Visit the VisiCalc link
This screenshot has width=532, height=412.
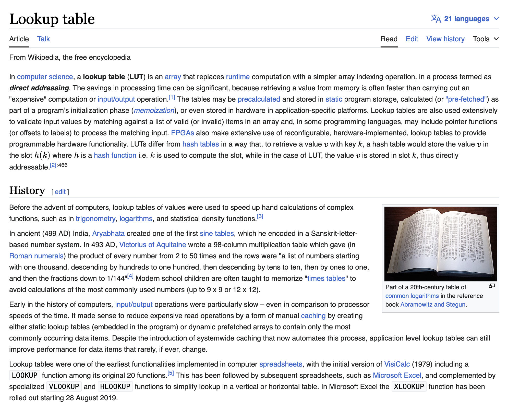tap(397, 364)
